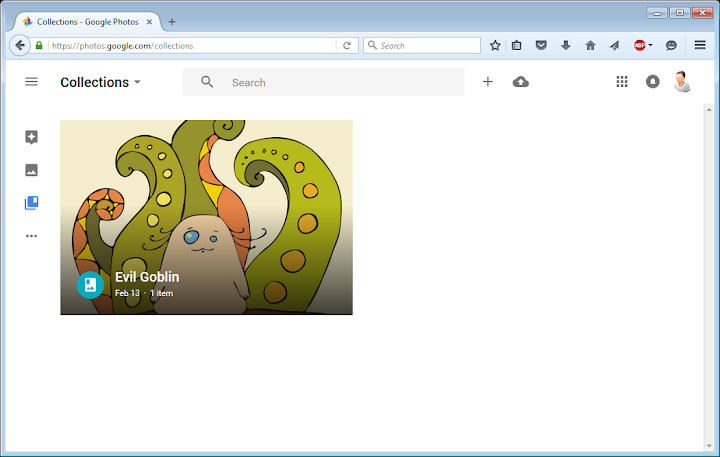Viewport: 720px width, 457px height.
Task: Click the plus Create new icon
Action: (488, 82)
